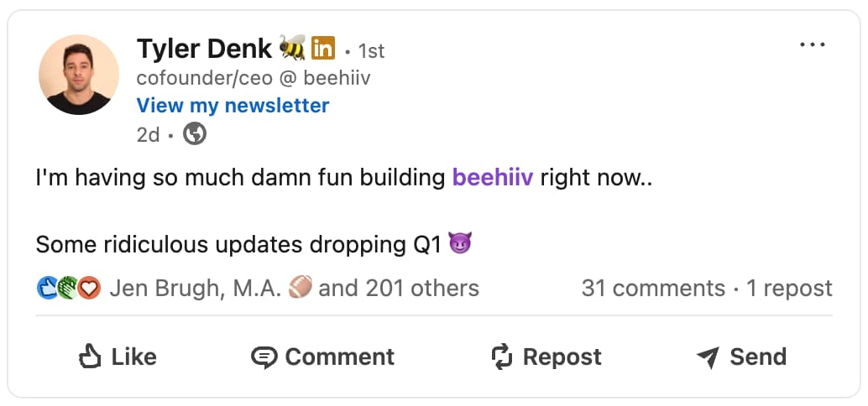Click the globe public visibility icon
The height and width of the screenshot is (406, 868).
tap(195, 133)
